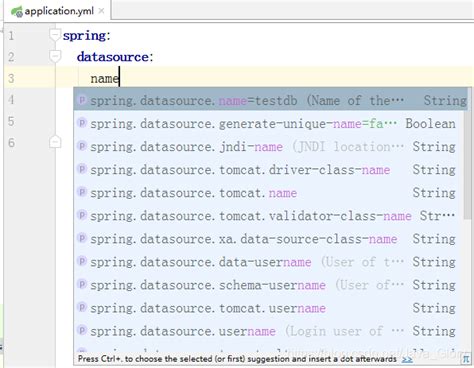Click the Spring leaf icon on application.yml tab

(x=17, y=12)
